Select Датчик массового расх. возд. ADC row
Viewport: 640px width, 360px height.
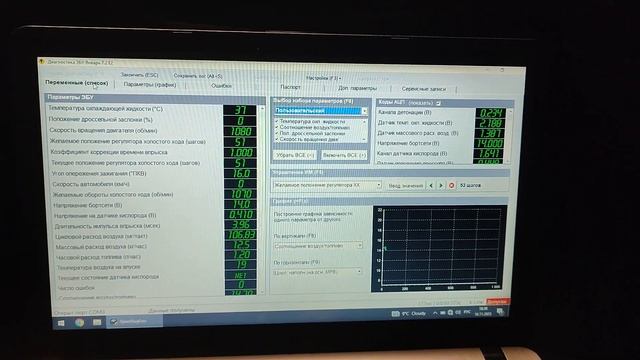pyautogui.click(x=441, y=133)
